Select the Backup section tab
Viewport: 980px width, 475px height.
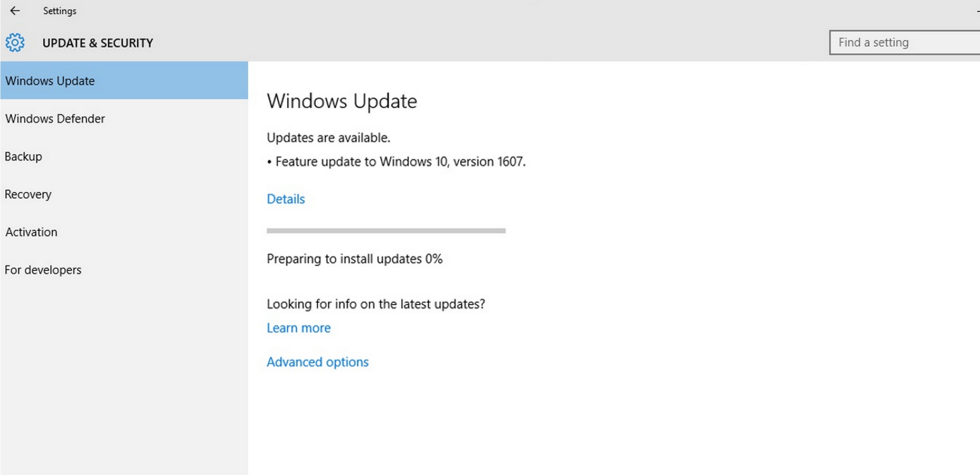(x=23, y=156)
